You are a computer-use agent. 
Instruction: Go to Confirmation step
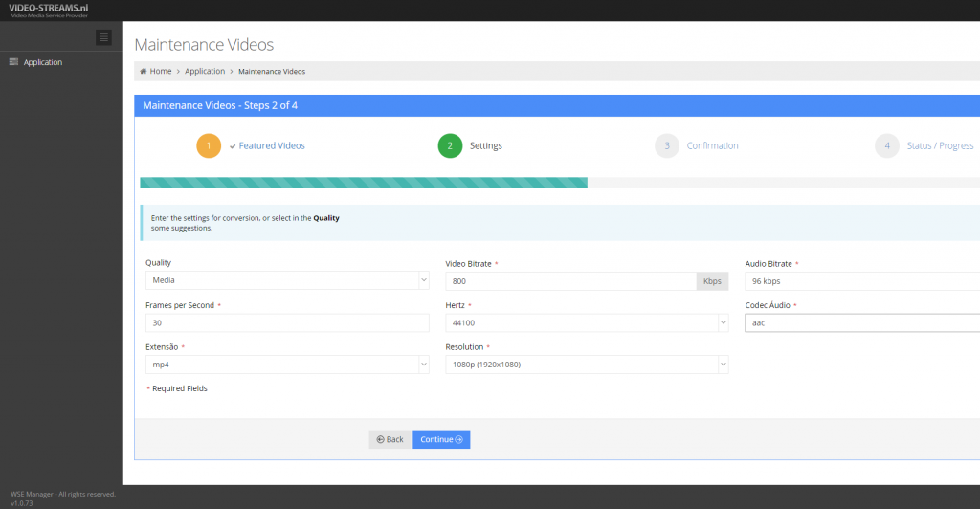tap(712, 145)
